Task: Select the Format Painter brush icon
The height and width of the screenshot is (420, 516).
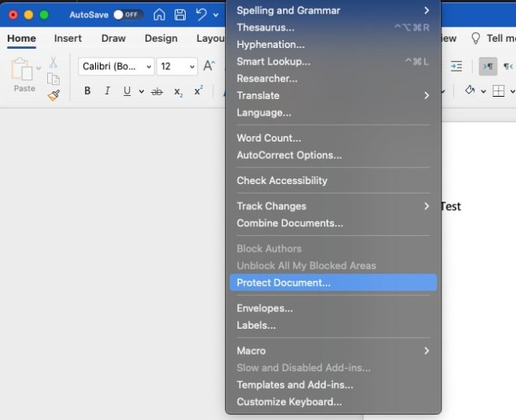Action: coord(53,95)
